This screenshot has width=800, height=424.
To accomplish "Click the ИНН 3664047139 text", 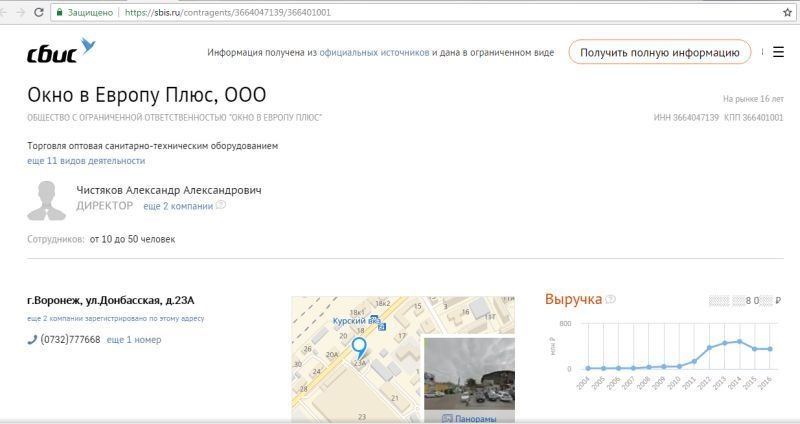I will click(686, 117).
